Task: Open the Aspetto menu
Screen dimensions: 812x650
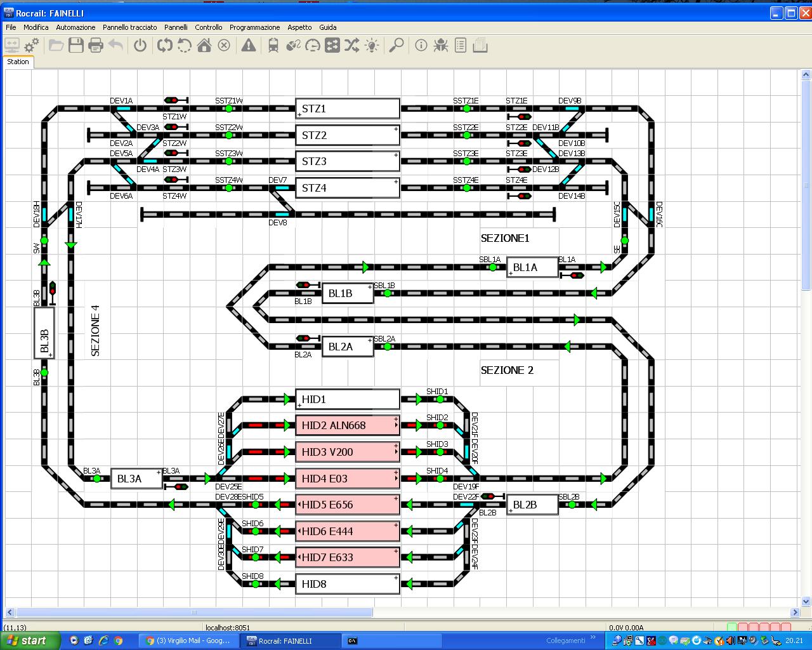Action: coord(299,27)
